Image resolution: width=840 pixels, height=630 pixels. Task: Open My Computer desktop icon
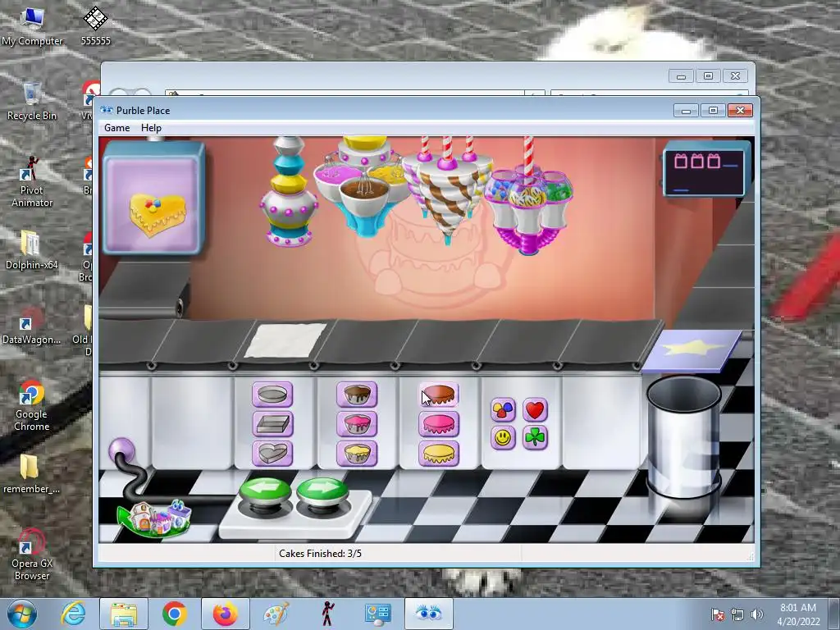tap(32, 25)
